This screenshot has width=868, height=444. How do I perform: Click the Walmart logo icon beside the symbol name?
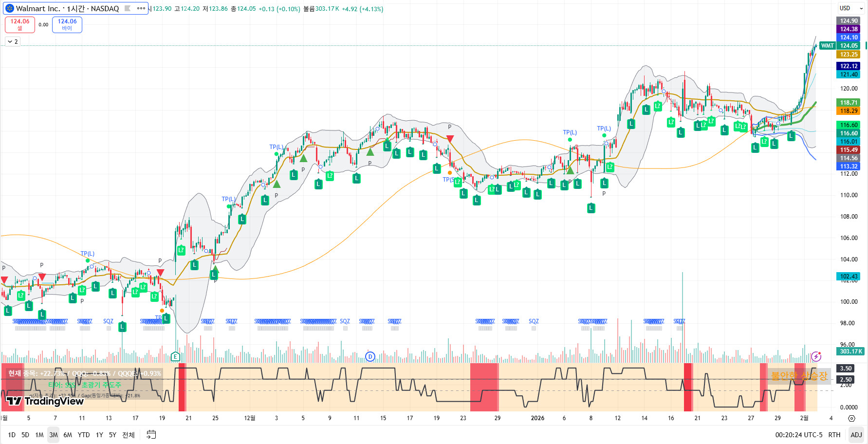(x=10, y=8)
